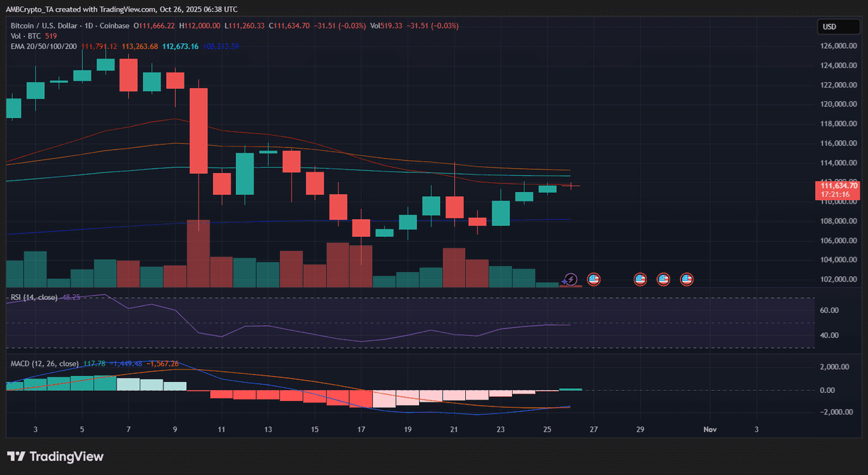The image size is (868, 475).
Task: Click the MACD (12, 26, close) label
Action: coord(44,364)
